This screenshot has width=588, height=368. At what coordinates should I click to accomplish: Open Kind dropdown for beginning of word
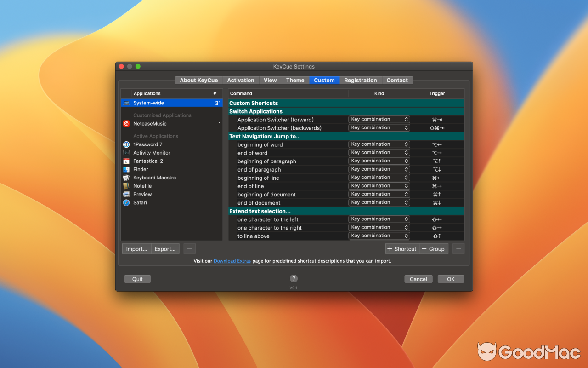pos(379,144)
